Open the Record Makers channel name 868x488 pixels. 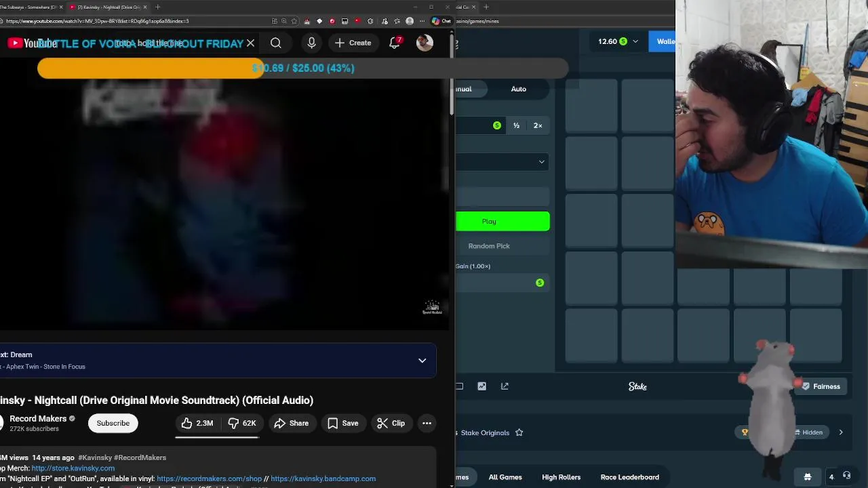click(38, 418)
